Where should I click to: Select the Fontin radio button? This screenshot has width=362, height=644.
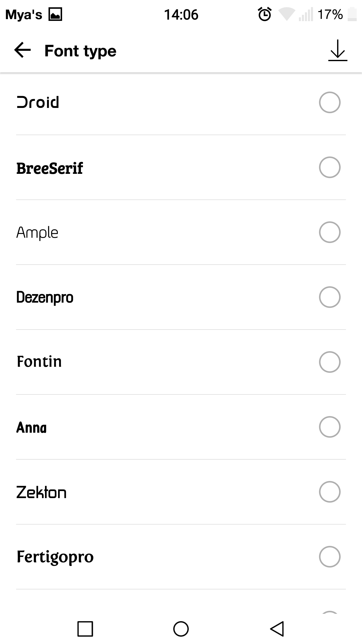pos(330,362)
